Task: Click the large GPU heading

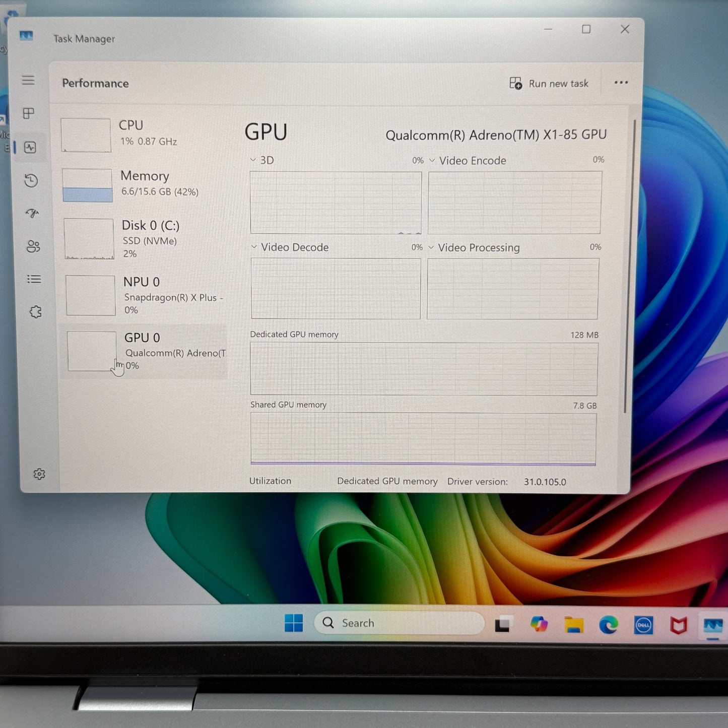Action: click(266, 132)
